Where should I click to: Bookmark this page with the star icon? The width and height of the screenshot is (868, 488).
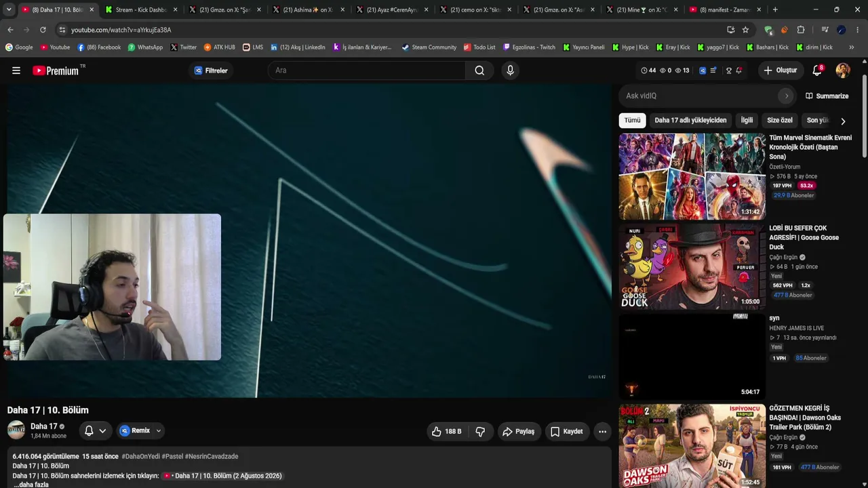[x=745, y=30]
